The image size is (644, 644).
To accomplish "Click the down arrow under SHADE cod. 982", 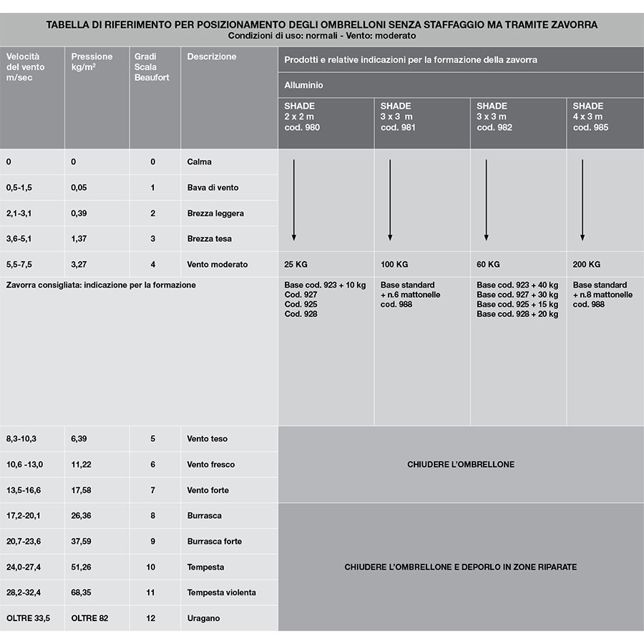I will click(487, 200).
